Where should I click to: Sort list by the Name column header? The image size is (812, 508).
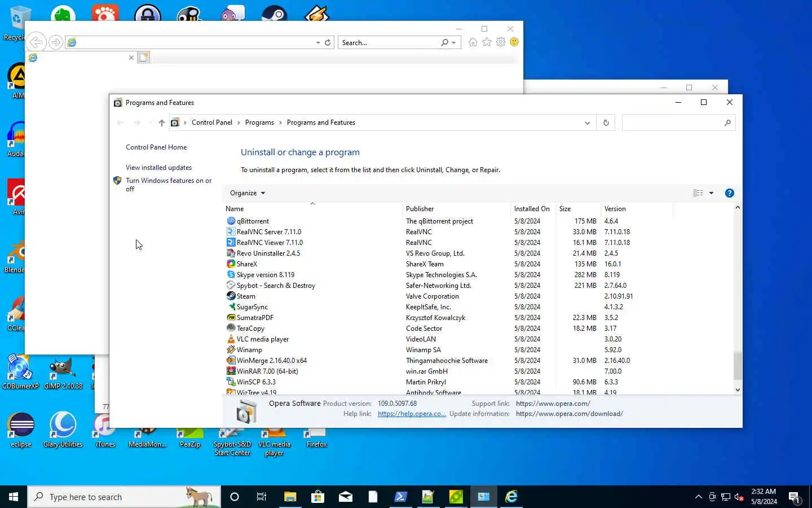313,209
